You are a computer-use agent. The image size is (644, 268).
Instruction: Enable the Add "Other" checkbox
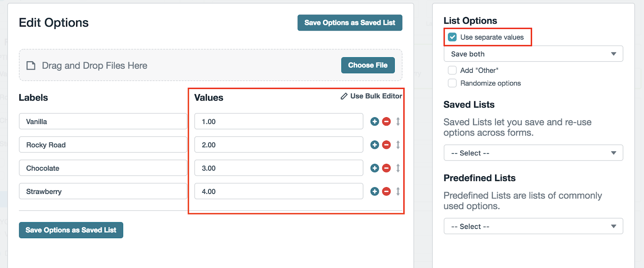[452, 70]
